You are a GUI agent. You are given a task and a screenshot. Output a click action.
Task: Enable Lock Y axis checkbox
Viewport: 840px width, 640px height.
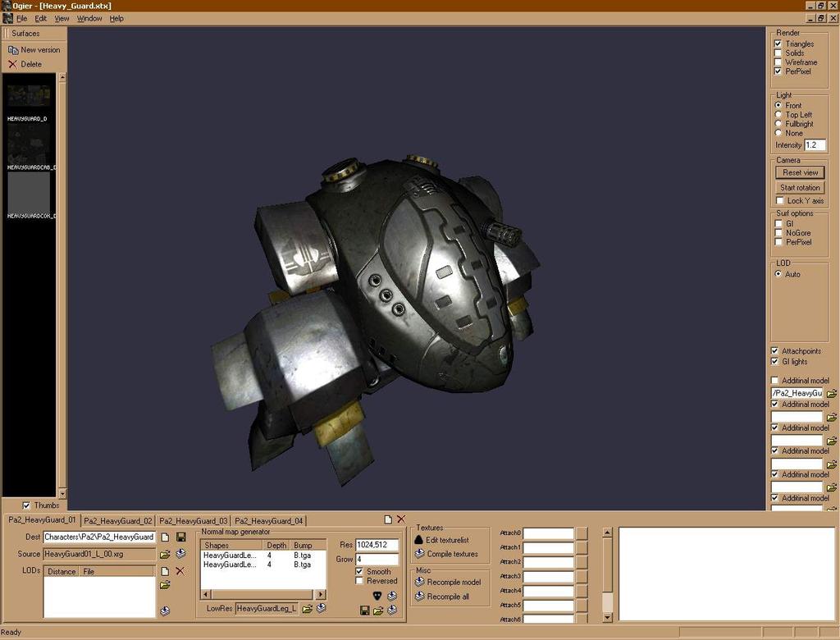[780, 200]
